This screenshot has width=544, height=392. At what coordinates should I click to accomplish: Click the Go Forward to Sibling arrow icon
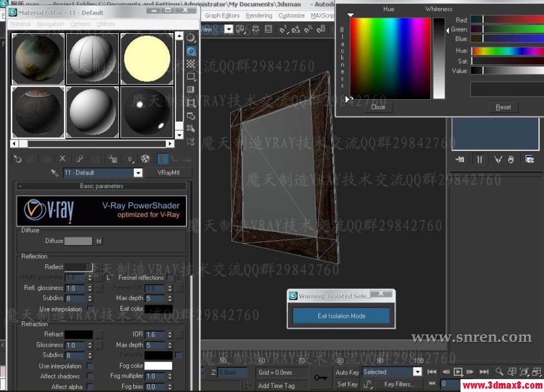[x=189, y=158]
